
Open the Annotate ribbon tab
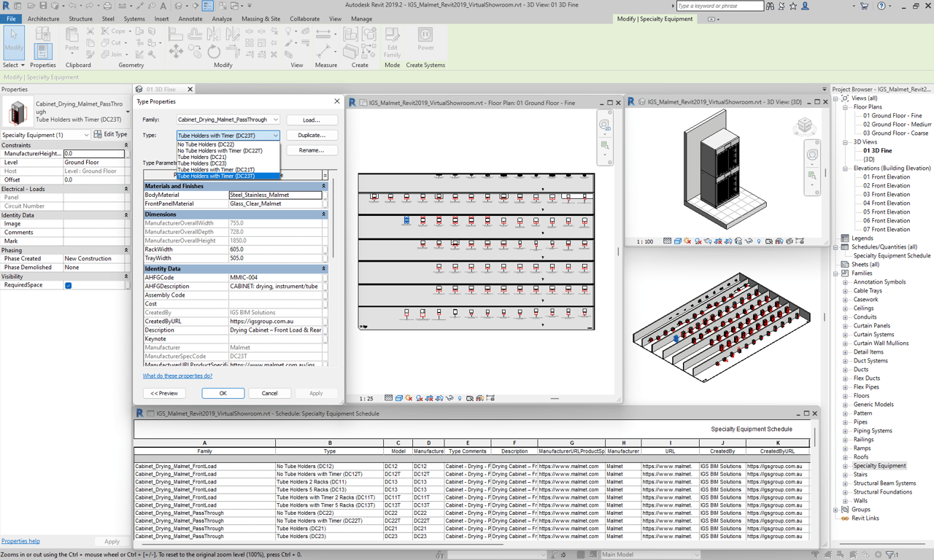pos(190,19)
